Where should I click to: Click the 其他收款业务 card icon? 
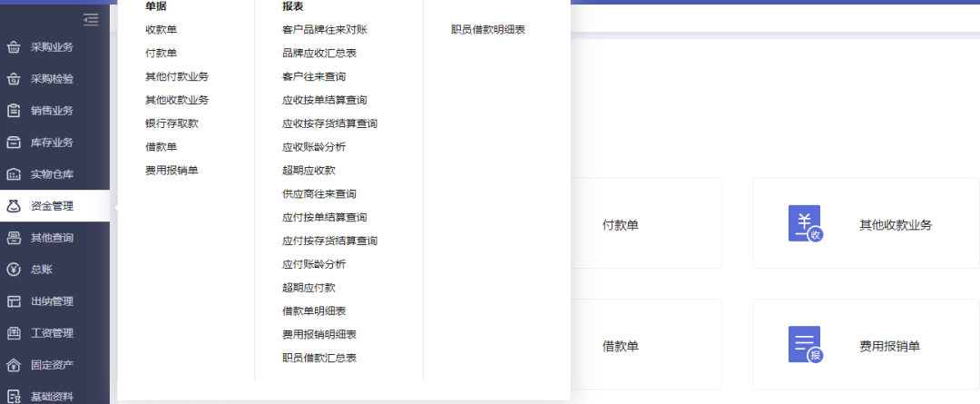(804, 224)
